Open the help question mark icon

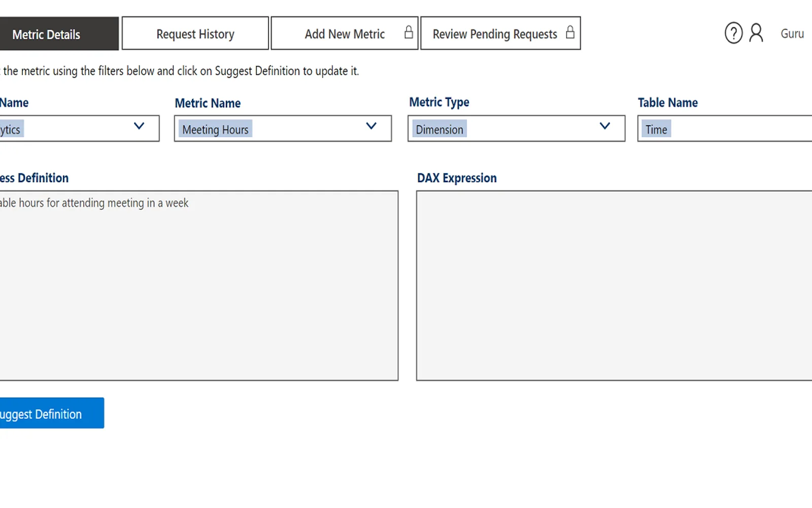[733, 33]
